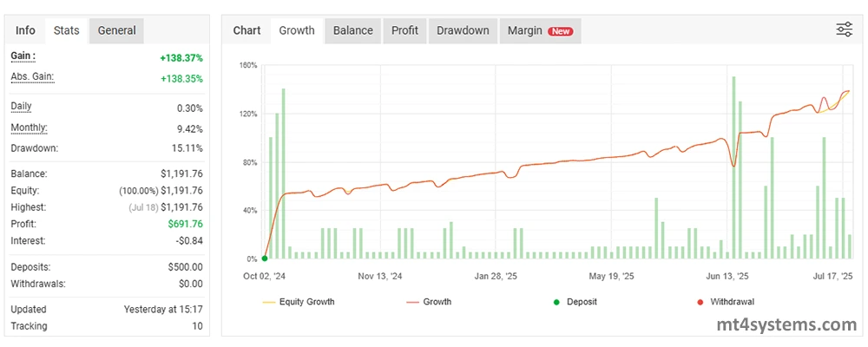Click the tallest green bar near Jun 13
The height and width of the screenshot is (347, 868).
point(733,165)
